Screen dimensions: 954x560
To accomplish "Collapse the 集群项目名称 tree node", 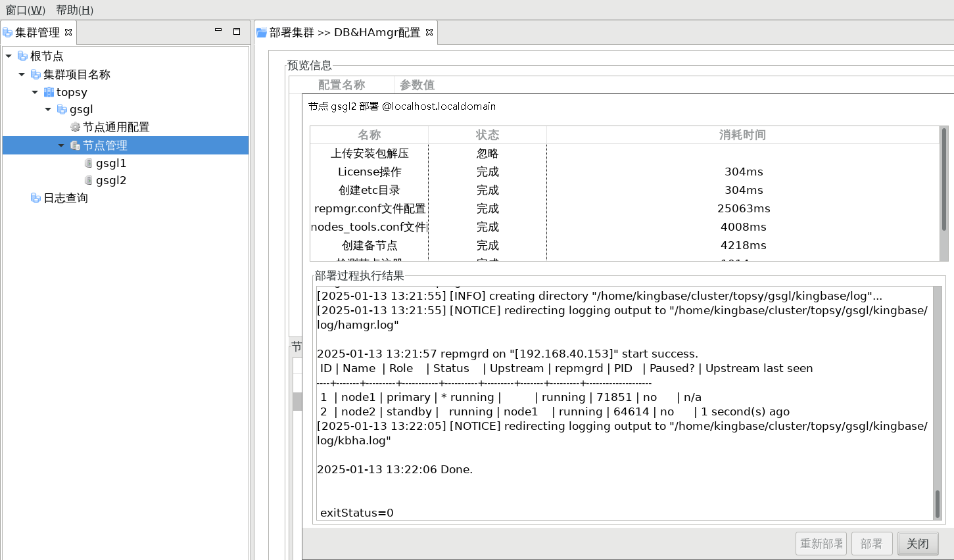I will (x=22, y=74).
